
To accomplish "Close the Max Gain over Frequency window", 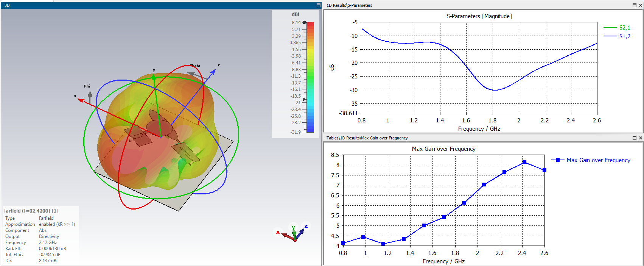I will pos(641,138).
